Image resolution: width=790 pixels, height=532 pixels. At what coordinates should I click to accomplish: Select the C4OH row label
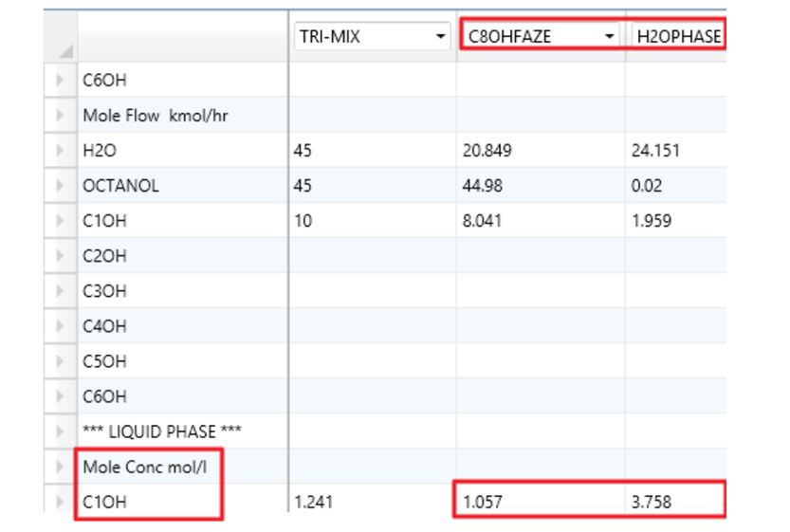coord(104,326)
